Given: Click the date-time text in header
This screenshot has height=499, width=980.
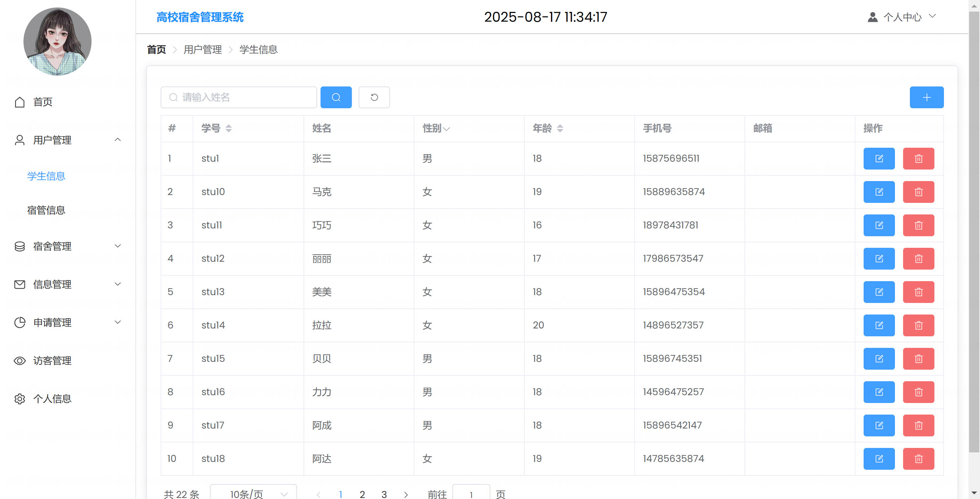Looking at the screenshot, I should tap(545, 17).
